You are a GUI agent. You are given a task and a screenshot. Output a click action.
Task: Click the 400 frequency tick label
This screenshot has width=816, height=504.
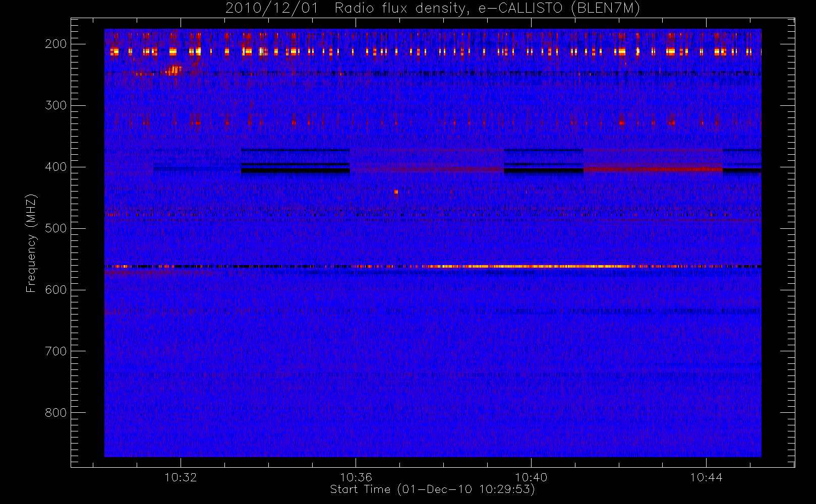click(x=55, y=167)
